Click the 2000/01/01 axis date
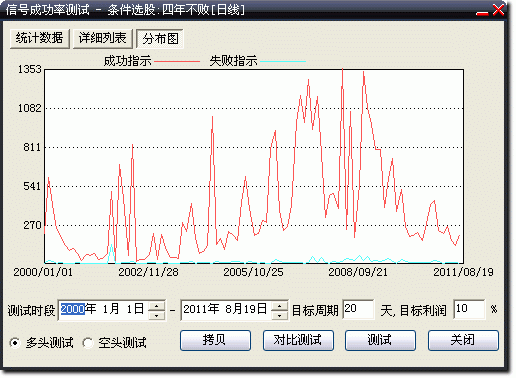This screenshot has width=516, height=378. tap(43, 272)
